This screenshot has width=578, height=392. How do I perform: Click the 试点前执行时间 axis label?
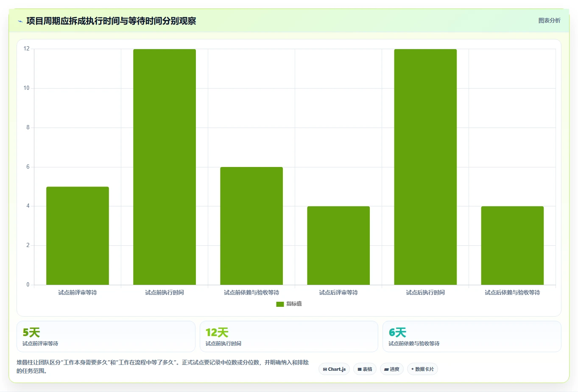[x=165, y=292]
